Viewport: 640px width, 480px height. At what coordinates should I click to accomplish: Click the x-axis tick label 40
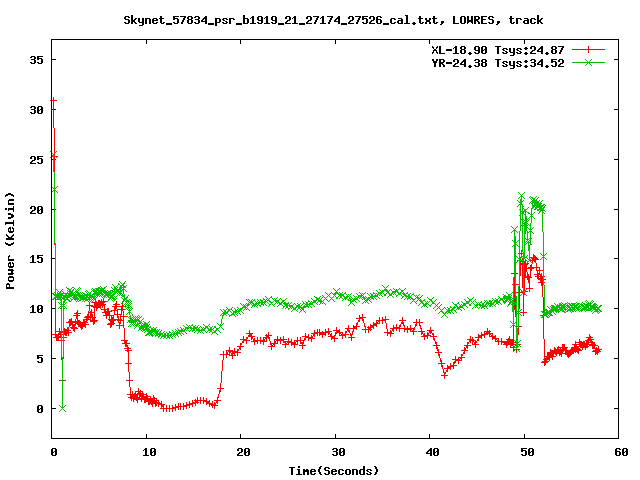point(432,452)
